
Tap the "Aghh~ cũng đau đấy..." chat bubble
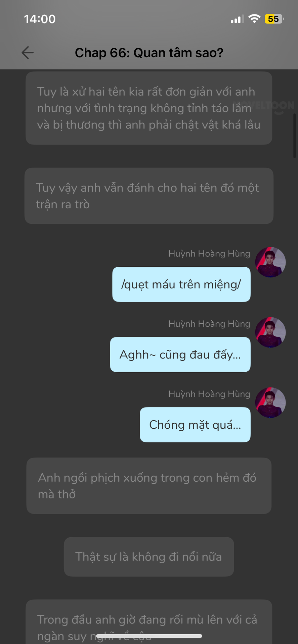(x=180, y=355)
